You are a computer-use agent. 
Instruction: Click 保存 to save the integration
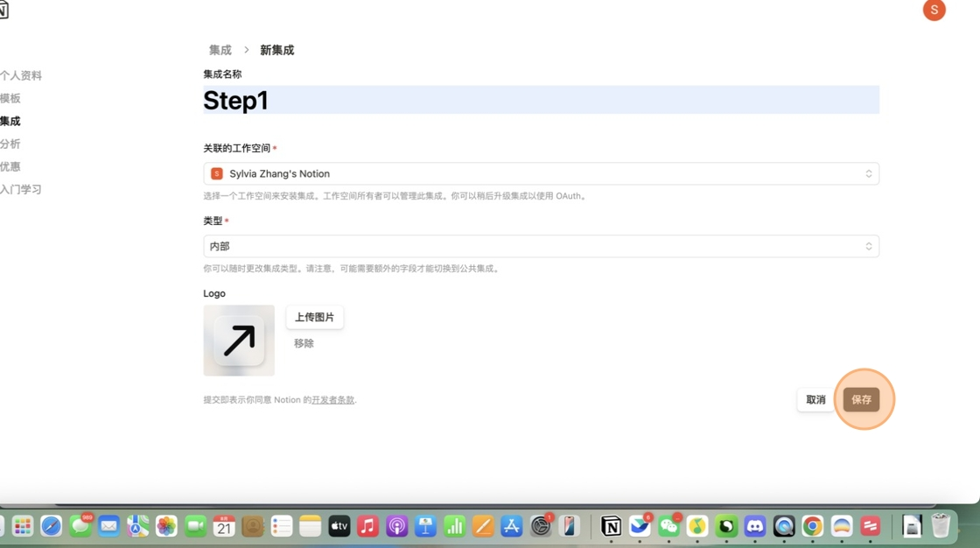[861, 400]
